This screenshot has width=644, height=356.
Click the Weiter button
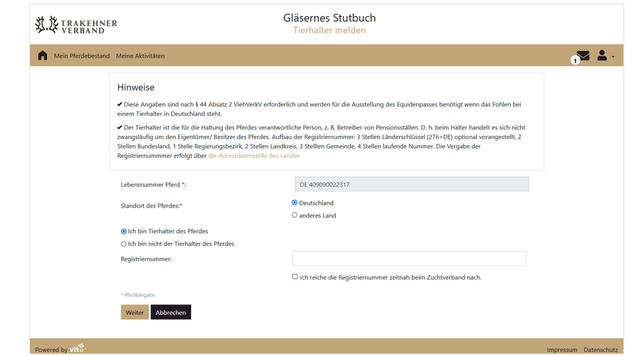pyautogui.click(x=135, y=312)
